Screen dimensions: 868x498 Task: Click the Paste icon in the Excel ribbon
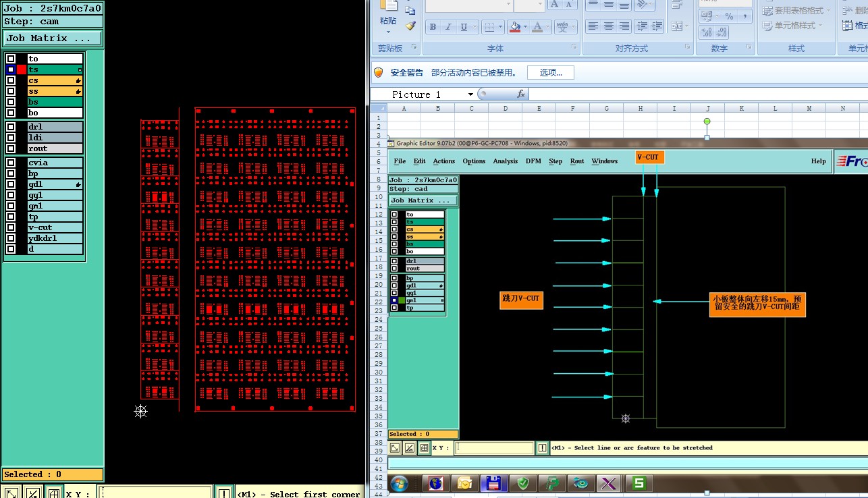click(x=387, y=7)
